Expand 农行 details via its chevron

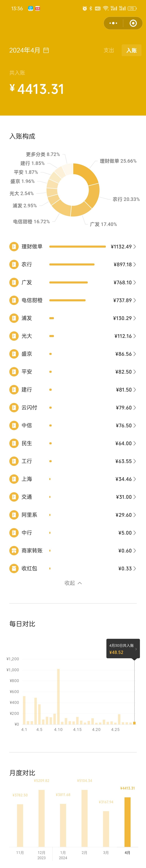click(x=135, y=265)
